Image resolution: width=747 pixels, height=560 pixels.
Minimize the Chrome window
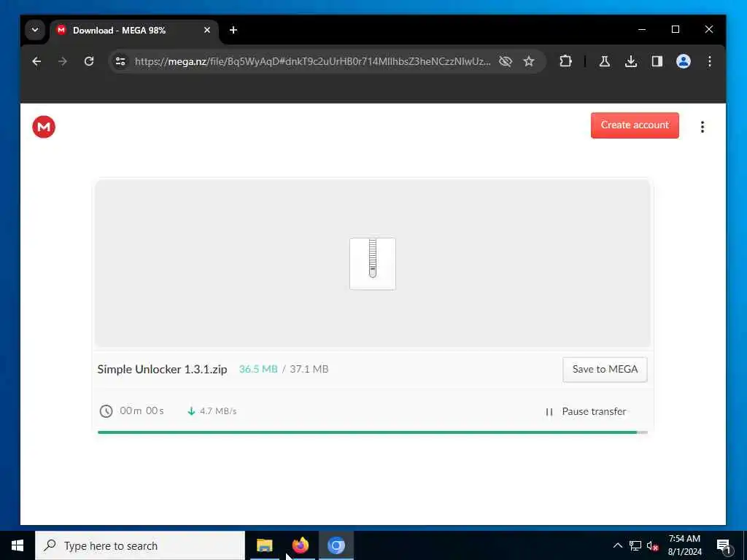[x=642, y=29]
